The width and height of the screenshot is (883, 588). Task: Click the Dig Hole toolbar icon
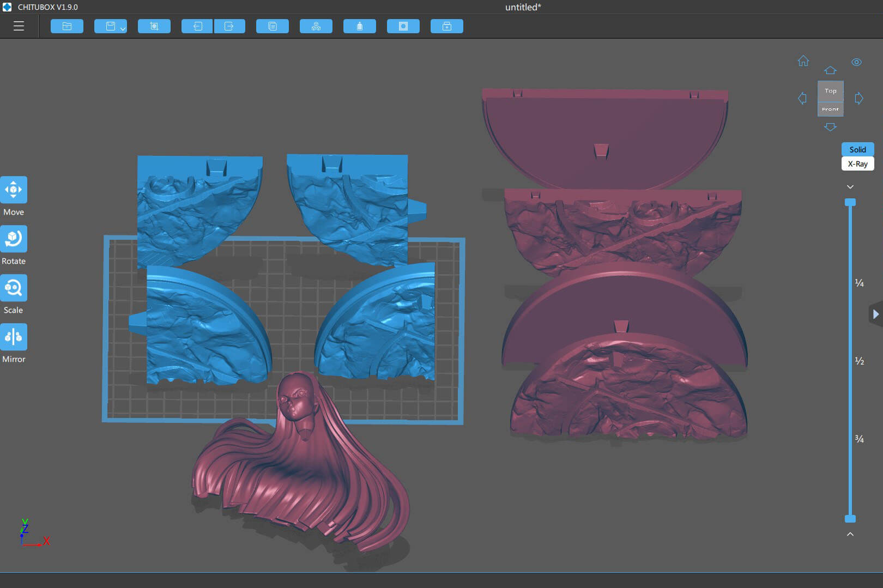pos(403,26)
